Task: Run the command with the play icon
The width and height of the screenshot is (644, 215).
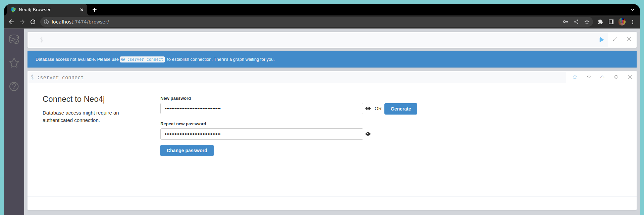Action: [601, 40]
